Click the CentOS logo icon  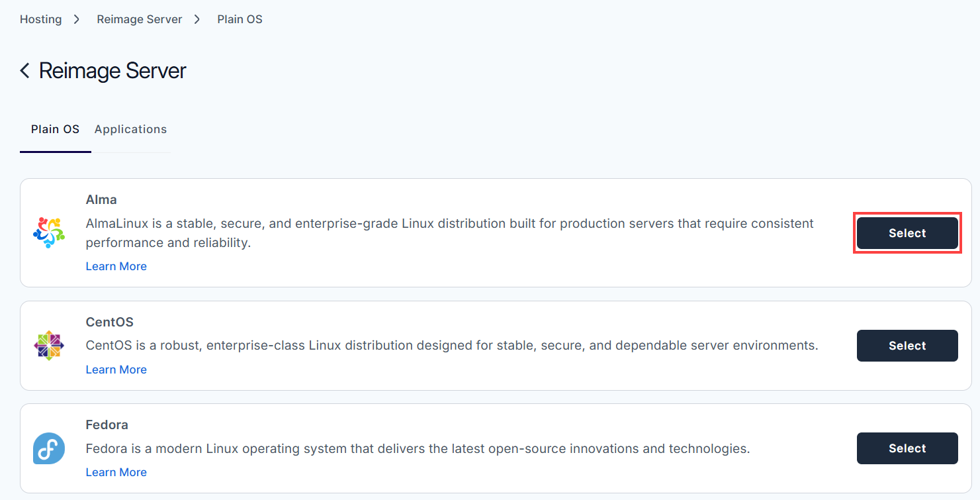49,346
